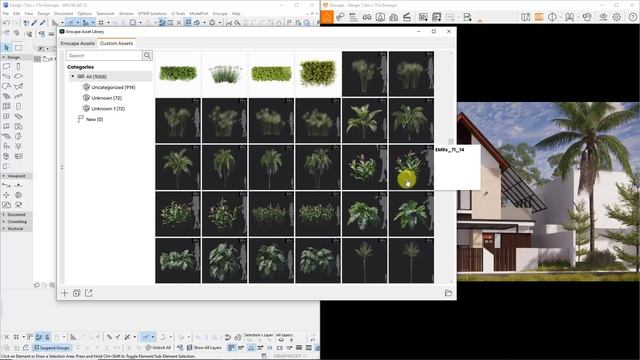
Task: Select the Wall tool in Design toolbox
Action: coord(7,67)
